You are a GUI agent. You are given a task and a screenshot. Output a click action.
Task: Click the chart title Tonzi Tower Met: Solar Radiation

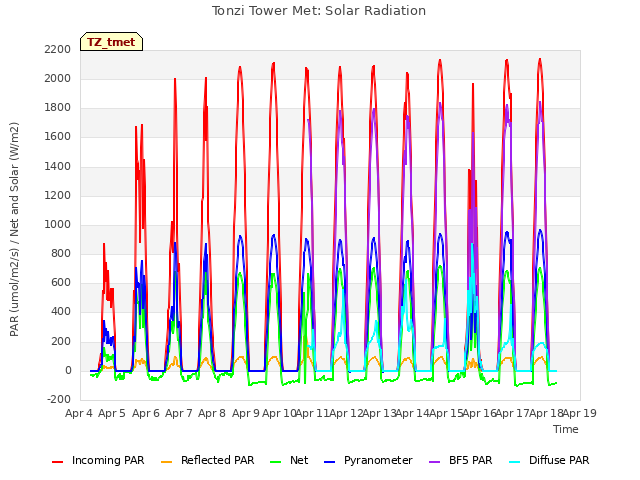tap(319, 11)
